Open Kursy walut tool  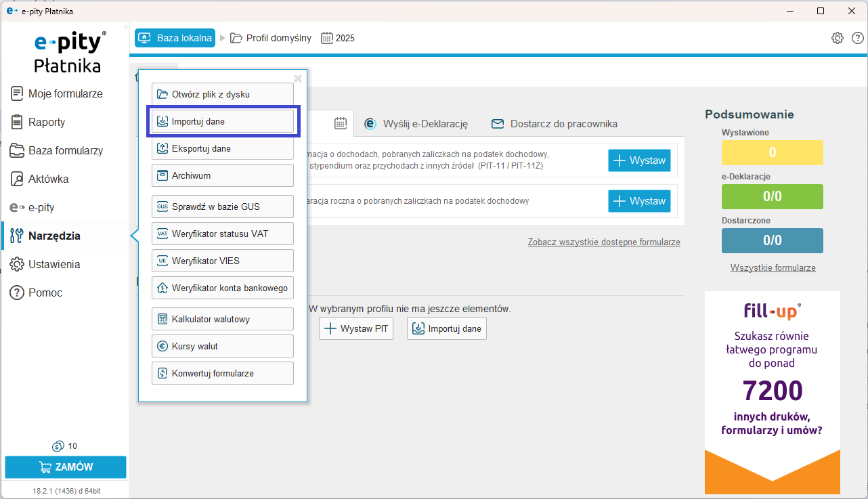point(222,346)
